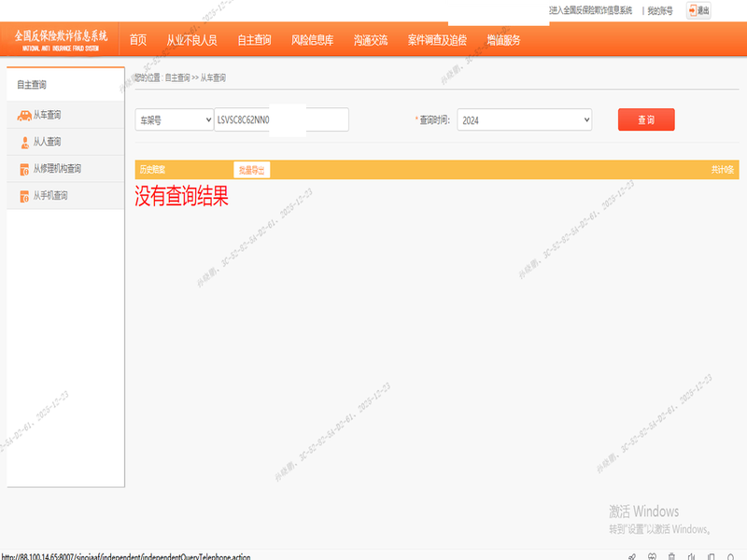This screenshot has height=560, width=747.
Task: Click the system logo at top left
Action: [x=61, y=38]
